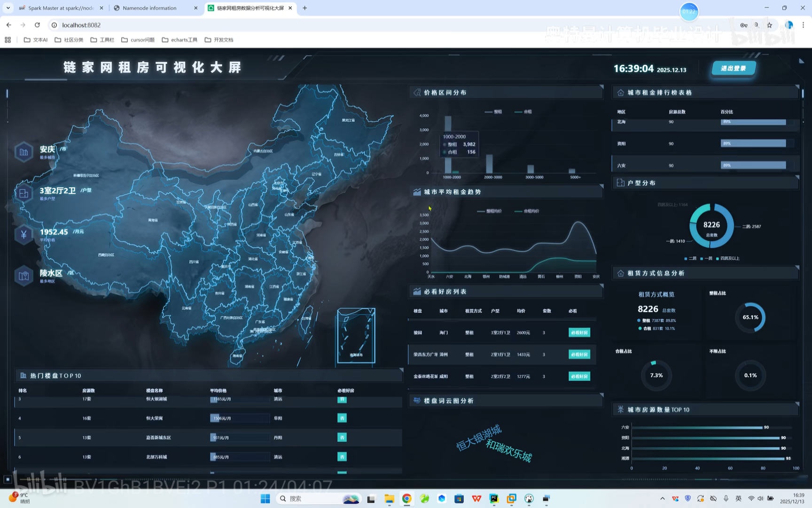Toggle the 四居及以上 legend in 户型分布 chart

click(x=728, y=258)
